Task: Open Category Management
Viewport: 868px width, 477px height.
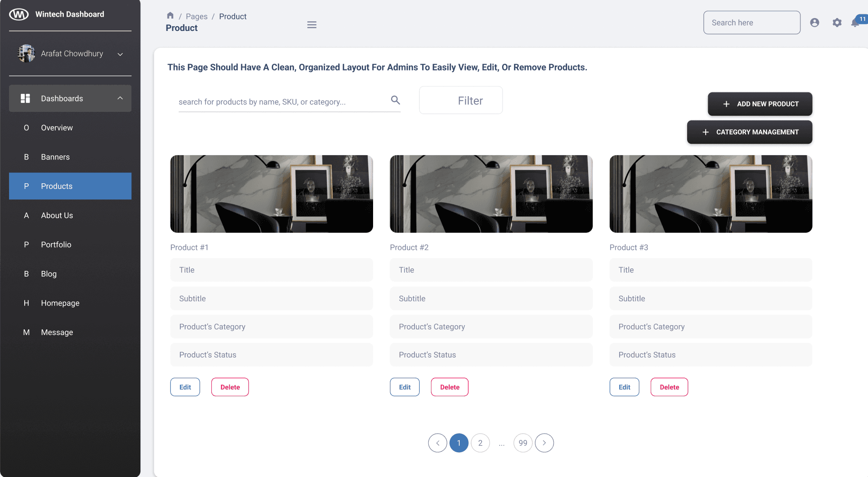Action: [x=749, y=132]
